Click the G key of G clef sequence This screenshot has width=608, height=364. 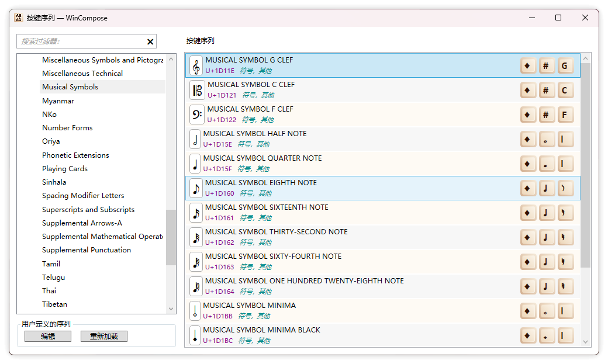(x=565, y=65)
